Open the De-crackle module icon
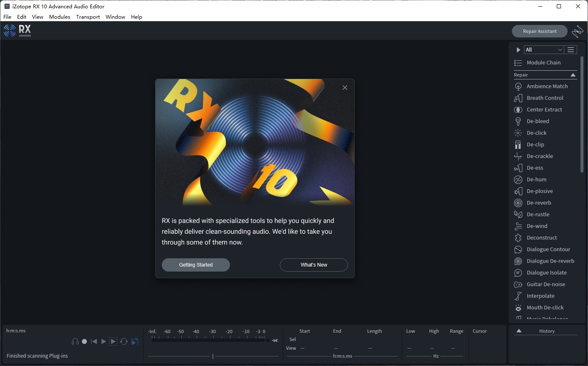This screenshot has width=588, height=366. [x=518, y=156]
